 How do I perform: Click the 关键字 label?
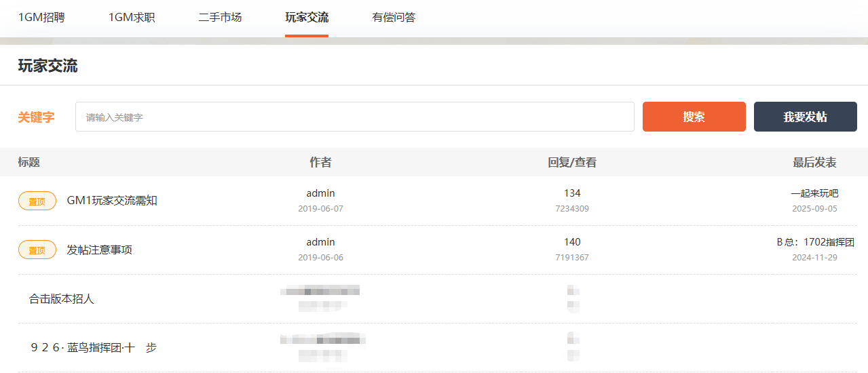point(37,117)
